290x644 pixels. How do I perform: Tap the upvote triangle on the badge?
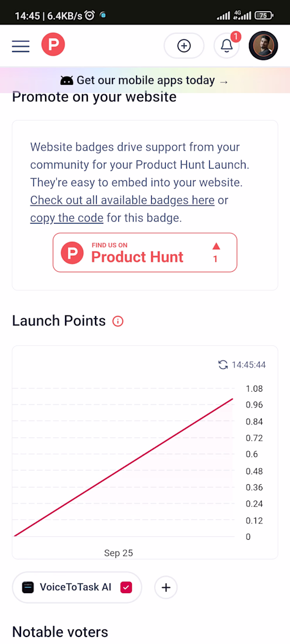(216, 246)
